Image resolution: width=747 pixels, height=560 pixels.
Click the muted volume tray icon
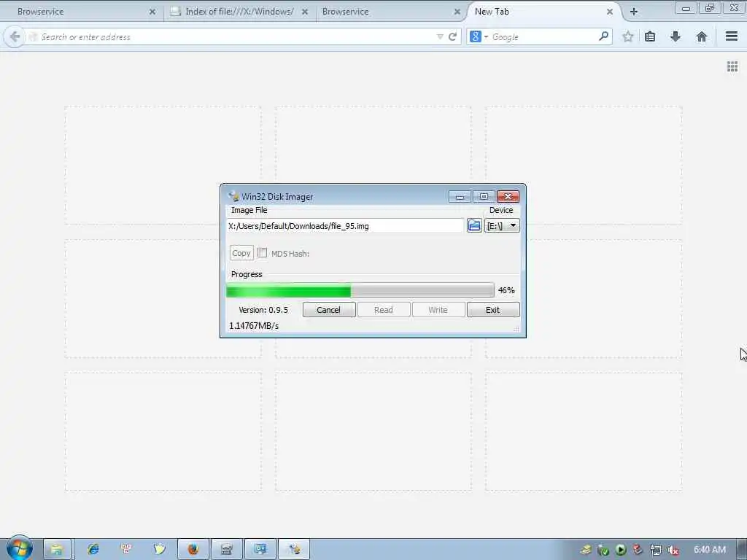tap(673, 550)
